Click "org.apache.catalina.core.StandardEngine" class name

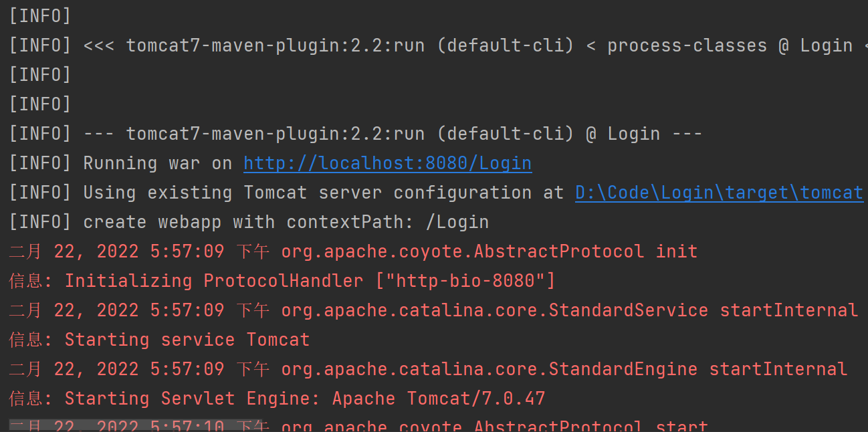click(x=489, y=369)
